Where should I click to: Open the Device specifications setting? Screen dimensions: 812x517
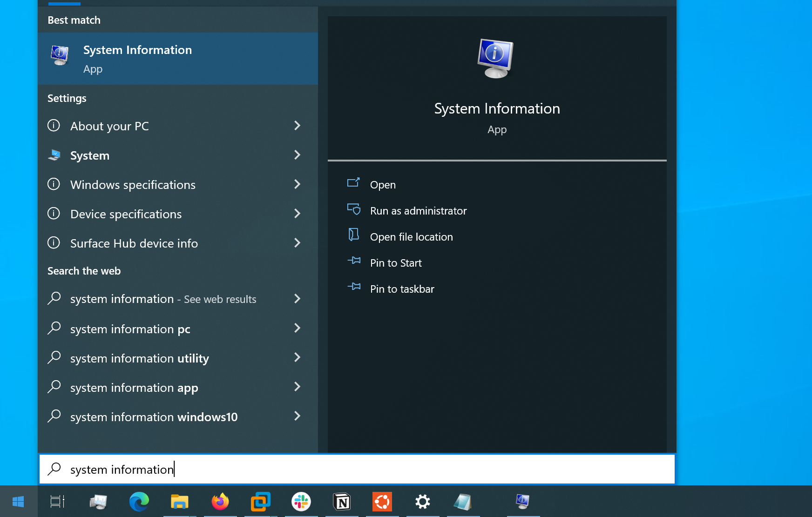coord(178,214)
